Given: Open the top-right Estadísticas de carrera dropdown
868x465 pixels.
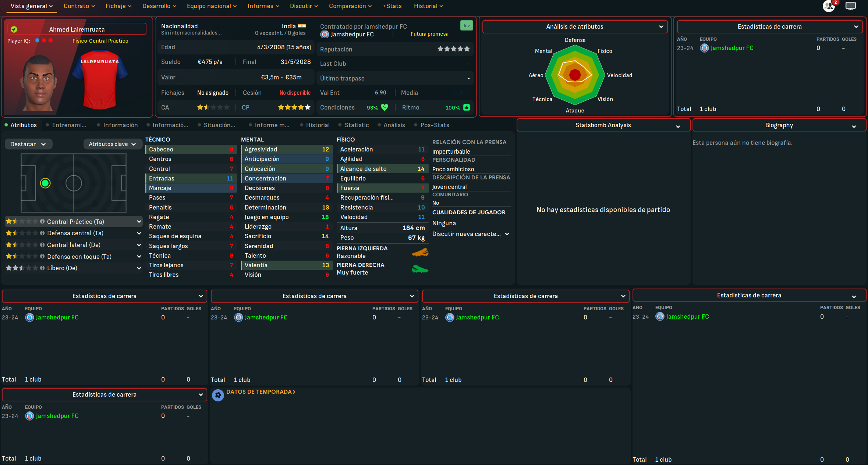Looking at the screenshot, I should coord(770,26).
